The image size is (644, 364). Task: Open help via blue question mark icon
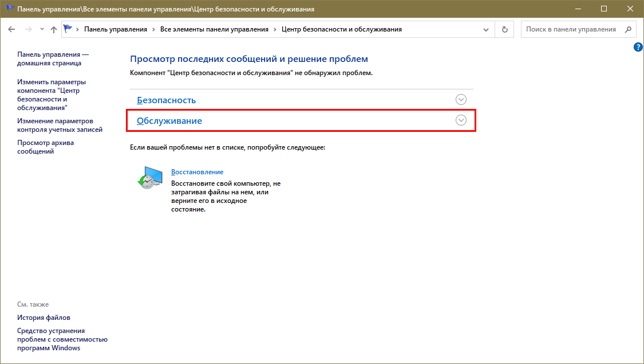638,48
